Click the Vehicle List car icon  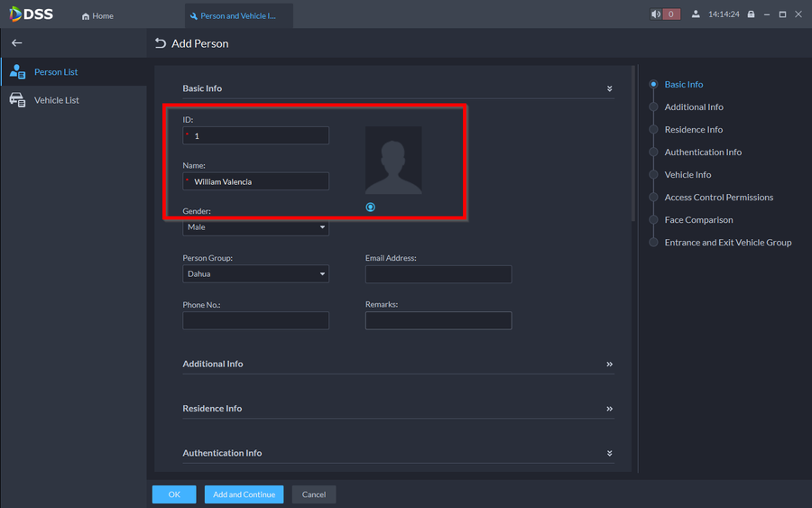pyautogui.click(x=17, y=99)
